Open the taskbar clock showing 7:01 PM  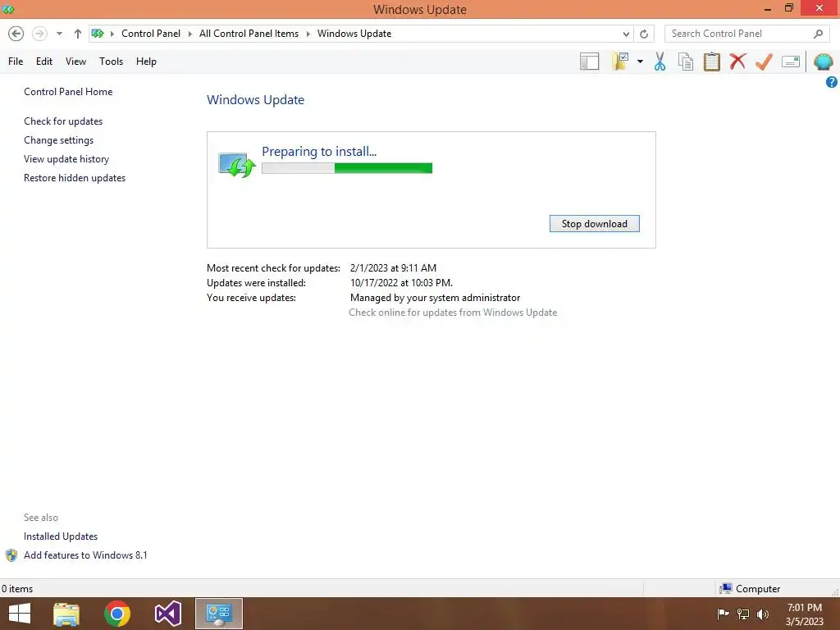804,614
